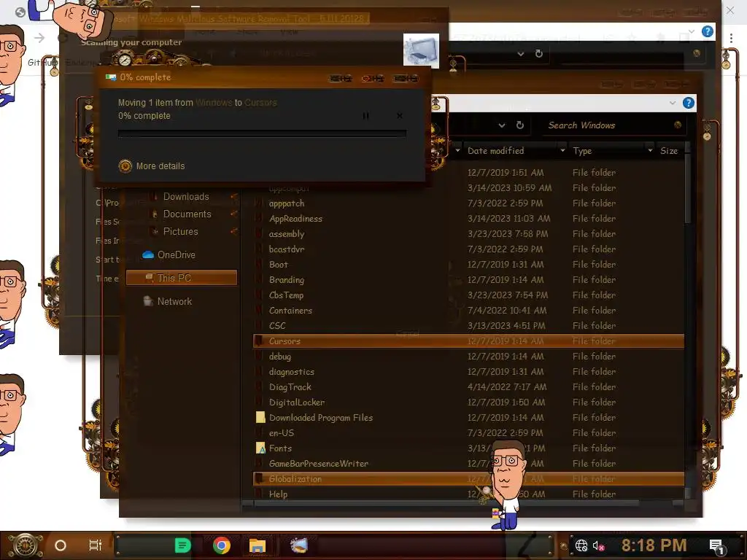Open Google Chrome from taskbar
This screenshot has width=747, height=560.
tap(222, 545)
